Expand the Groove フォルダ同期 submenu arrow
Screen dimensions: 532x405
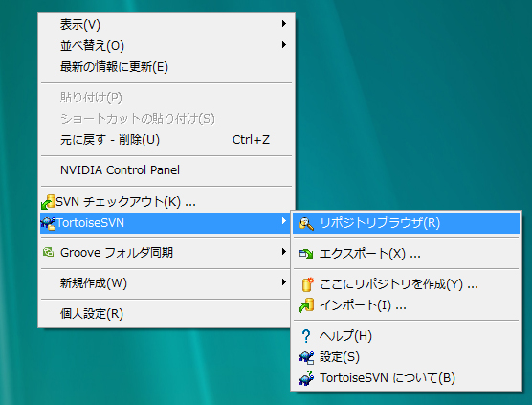284,252
